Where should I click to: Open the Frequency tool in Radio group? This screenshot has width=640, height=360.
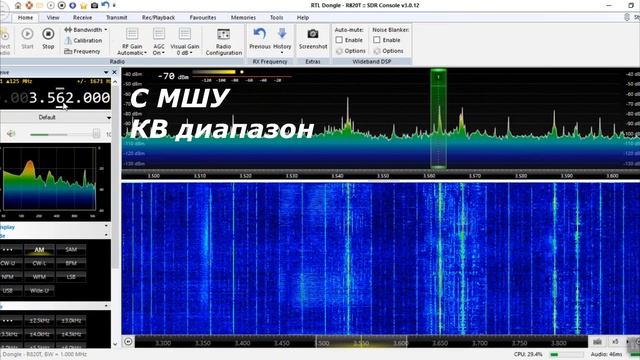(x=82, y=51)
